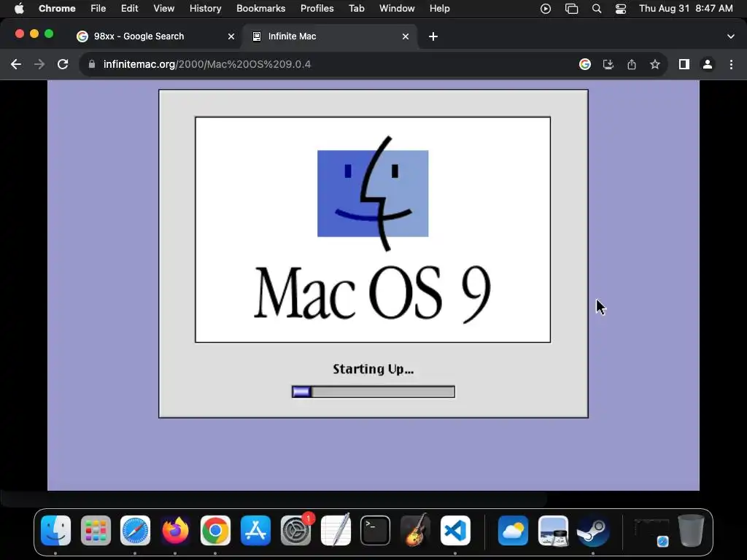Open Control Center in menu bar
Viewport: 747px width, 560px height.
click(x=621, y=9)
